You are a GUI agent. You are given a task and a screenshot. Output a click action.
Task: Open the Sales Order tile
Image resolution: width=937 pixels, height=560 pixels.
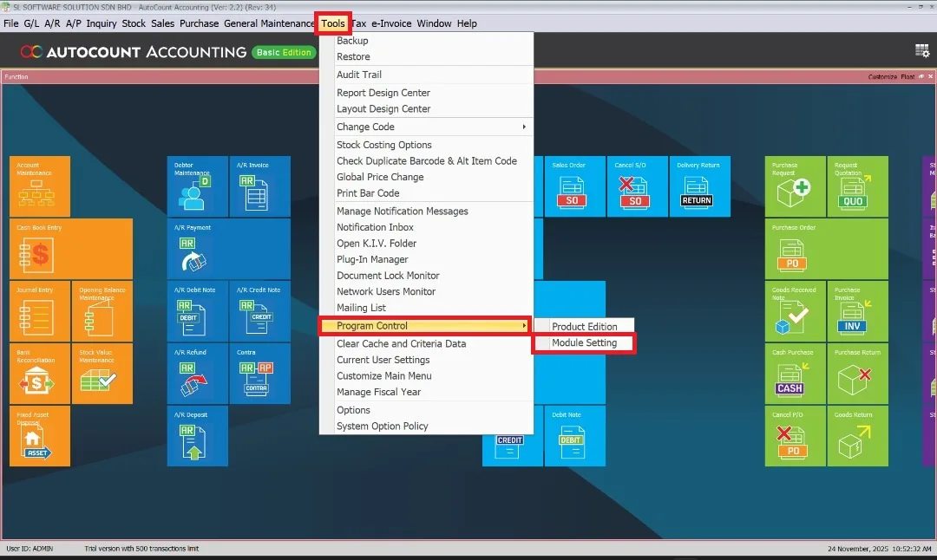pos(574,186)
